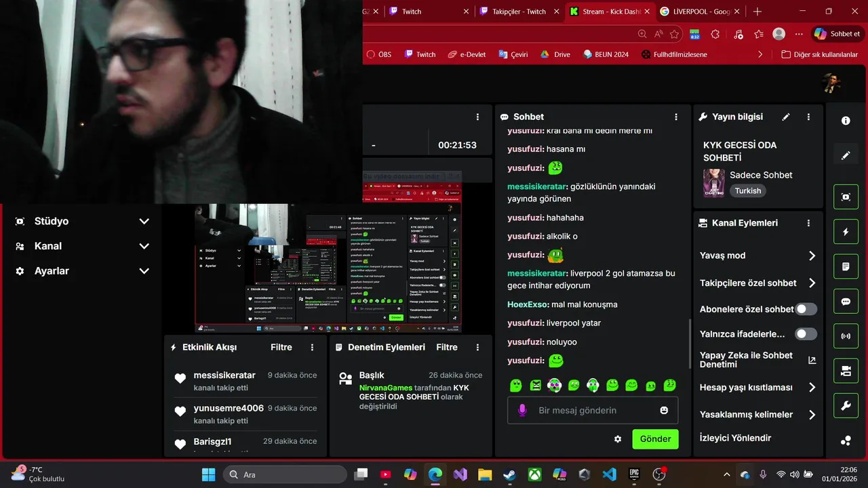Image resolution: width=868 pixels, height=488 pixels.
Task: Click the three-dots cluster sidebar icon
Action: click(846, 441)
